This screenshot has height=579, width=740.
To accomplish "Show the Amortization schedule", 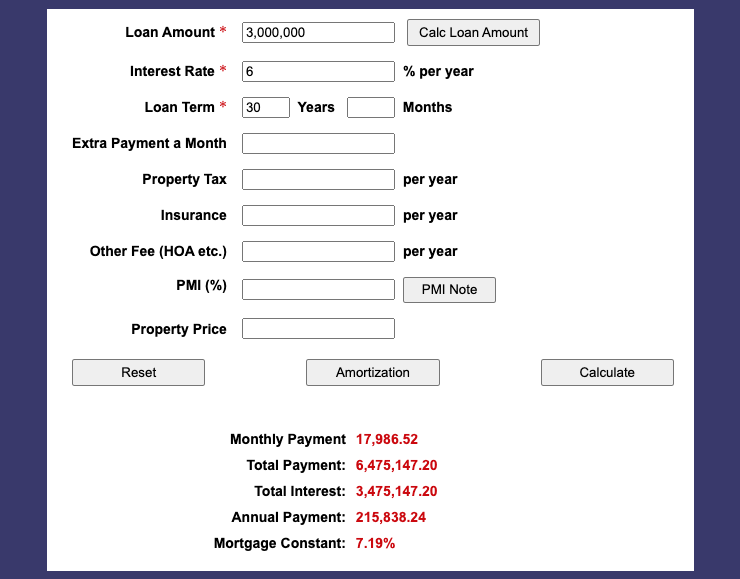I will [372, 373].
